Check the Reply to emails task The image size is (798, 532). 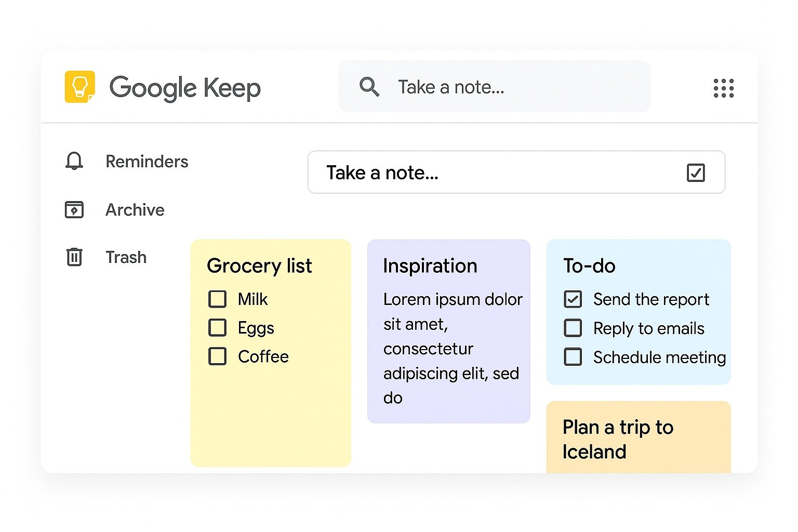pos(573,328)
